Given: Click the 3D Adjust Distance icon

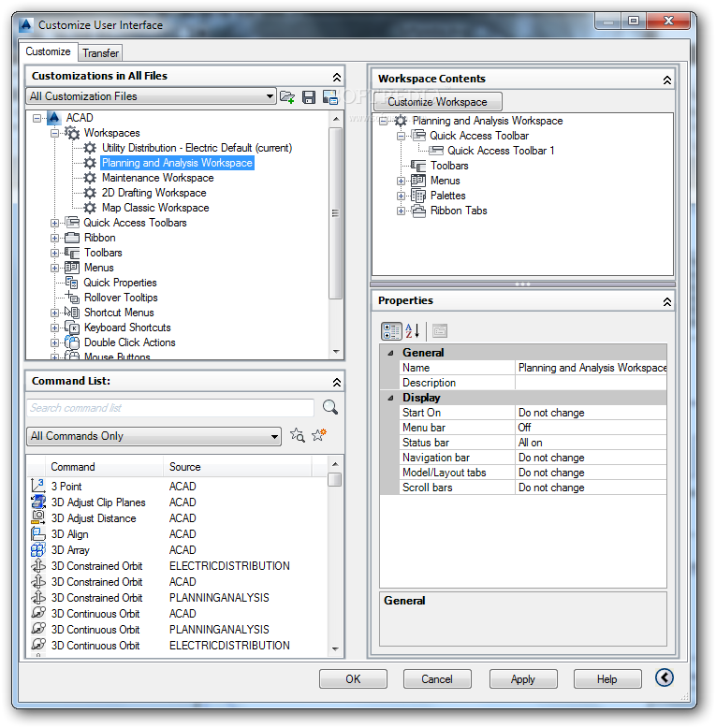Looking at the screenshot, I should (x=38, y=517).
